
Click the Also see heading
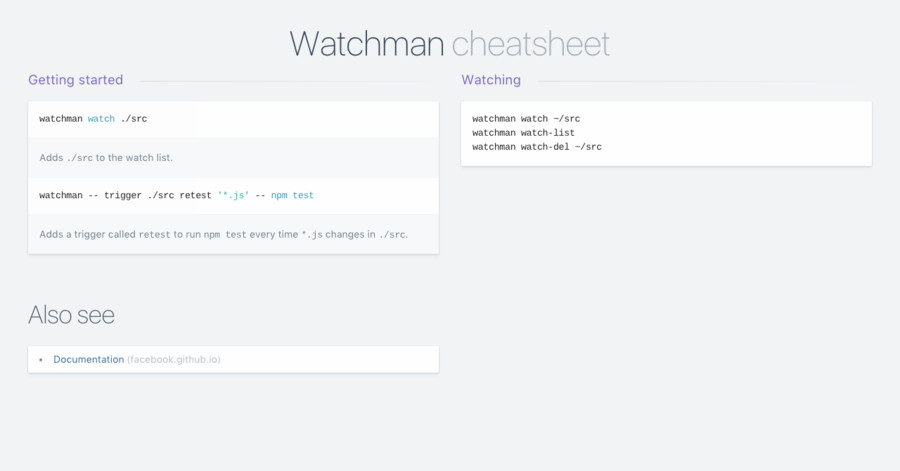point(71,315)
